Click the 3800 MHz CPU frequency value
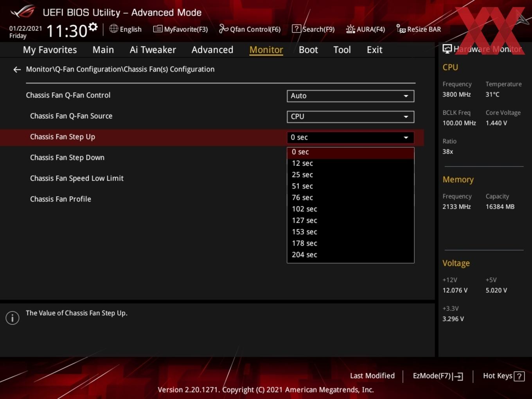 point(457,95)
